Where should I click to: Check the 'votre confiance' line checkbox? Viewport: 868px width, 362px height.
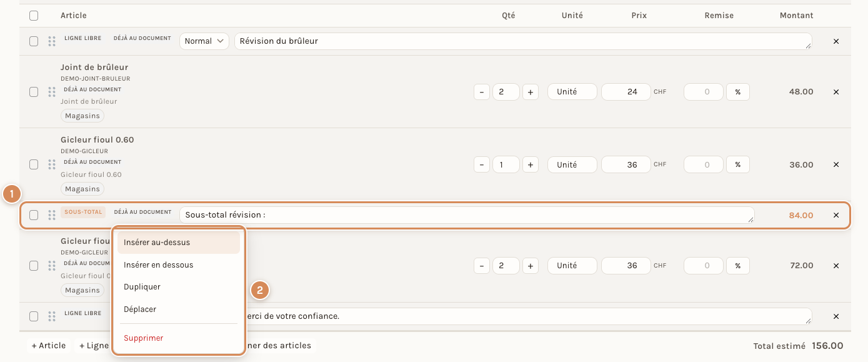[34, 316]
